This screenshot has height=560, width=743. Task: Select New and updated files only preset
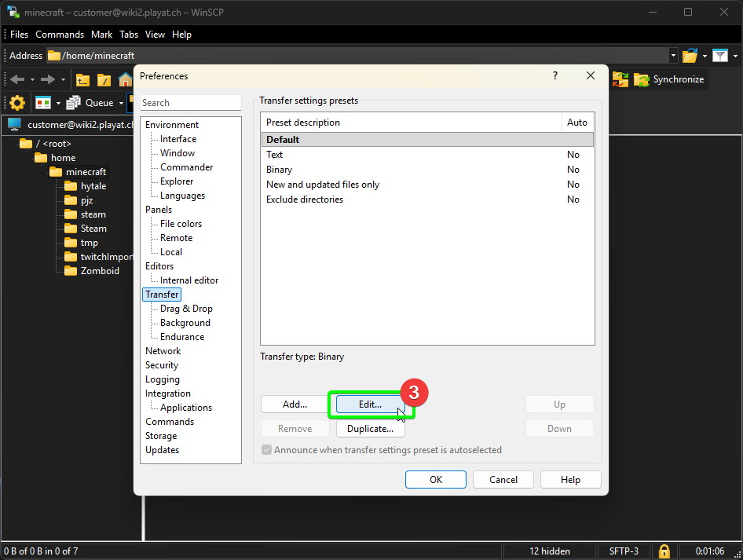coord(427,185)
